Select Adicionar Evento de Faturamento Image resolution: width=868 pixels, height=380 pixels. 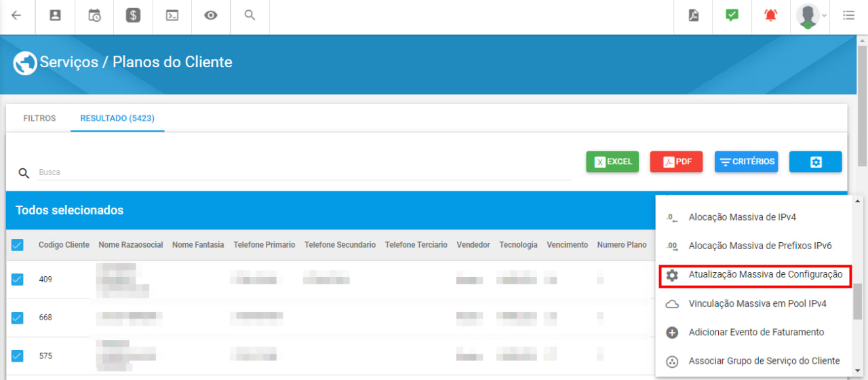754,332
